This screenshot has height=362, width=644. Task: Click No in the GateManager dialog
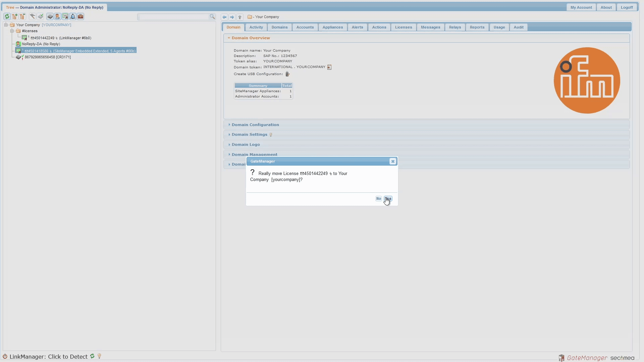coord(378,199)
